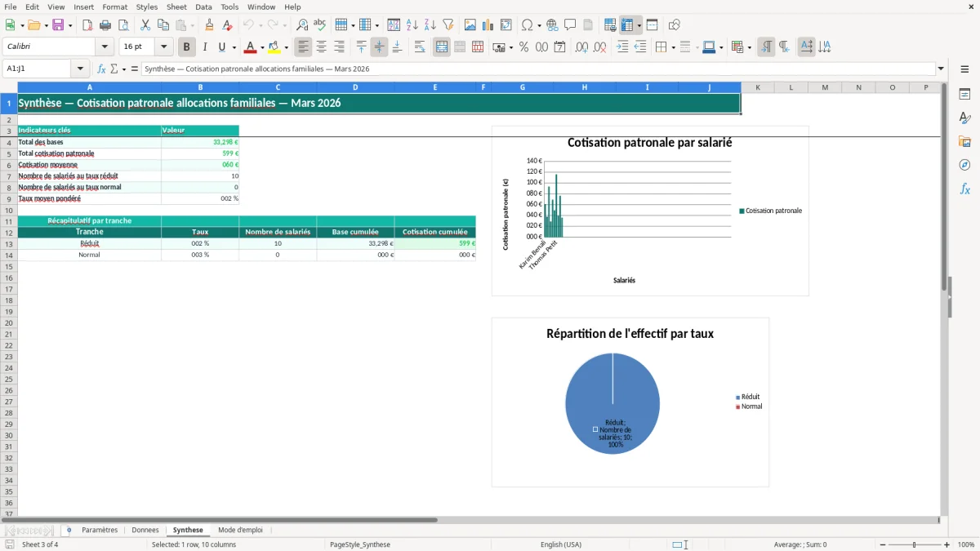Screen dimensions: 980x551
Task: Click the Sort Ascending icon
Action: [412, 25]
